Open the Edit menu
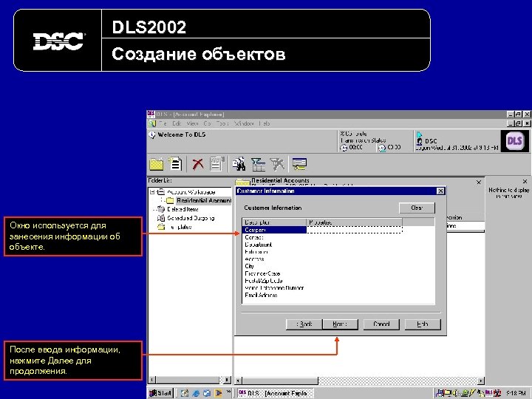532x399 pixels. pyautogui.click(x=177, y=123)
